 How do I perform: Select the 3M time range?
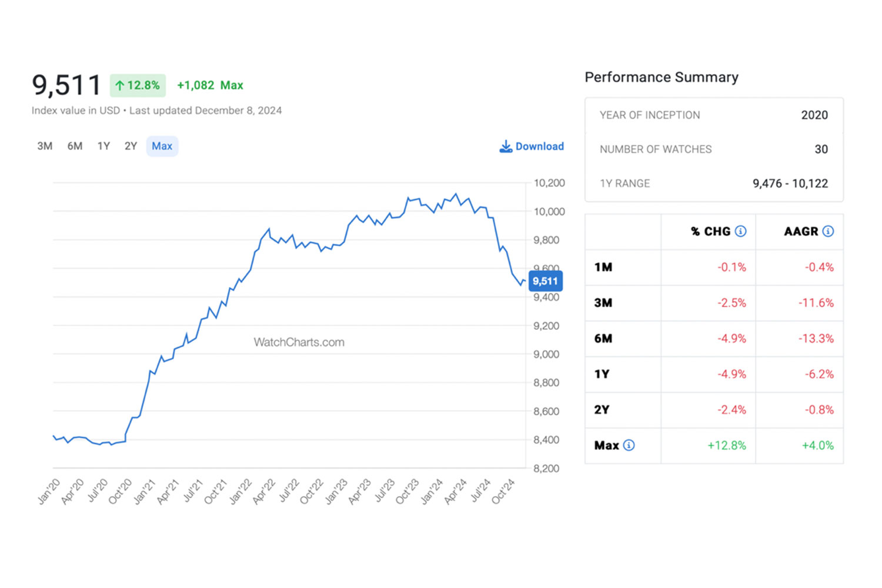click(45, 146)
